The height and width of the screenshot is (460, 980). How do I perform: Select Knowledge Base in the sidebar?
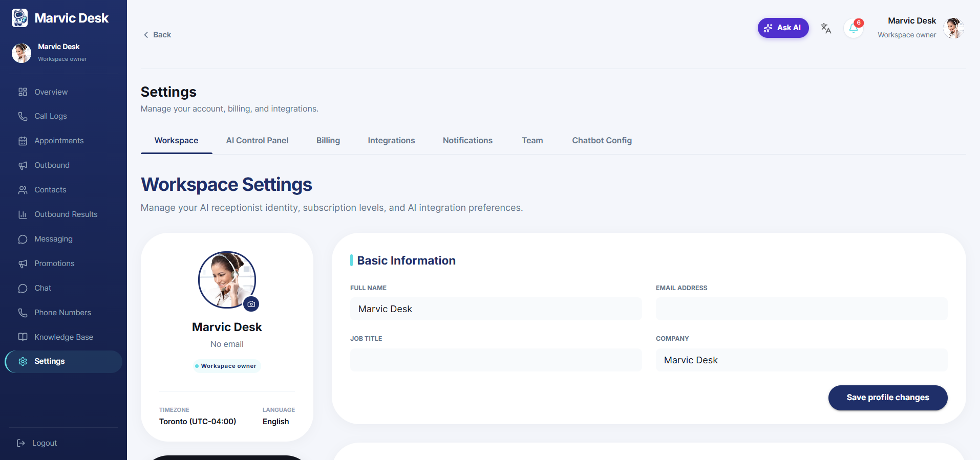63,337
